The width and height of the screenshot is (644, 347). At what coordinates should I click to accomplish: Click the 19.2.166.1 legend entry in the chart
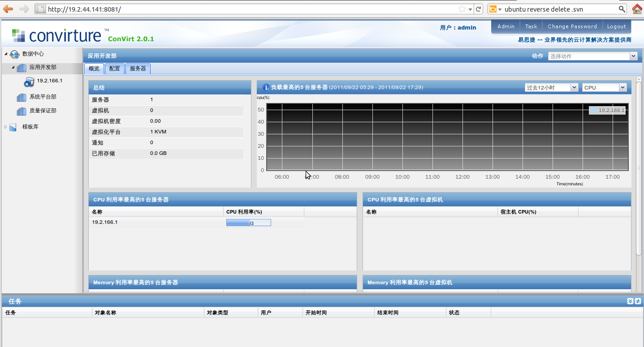point(607,110)
